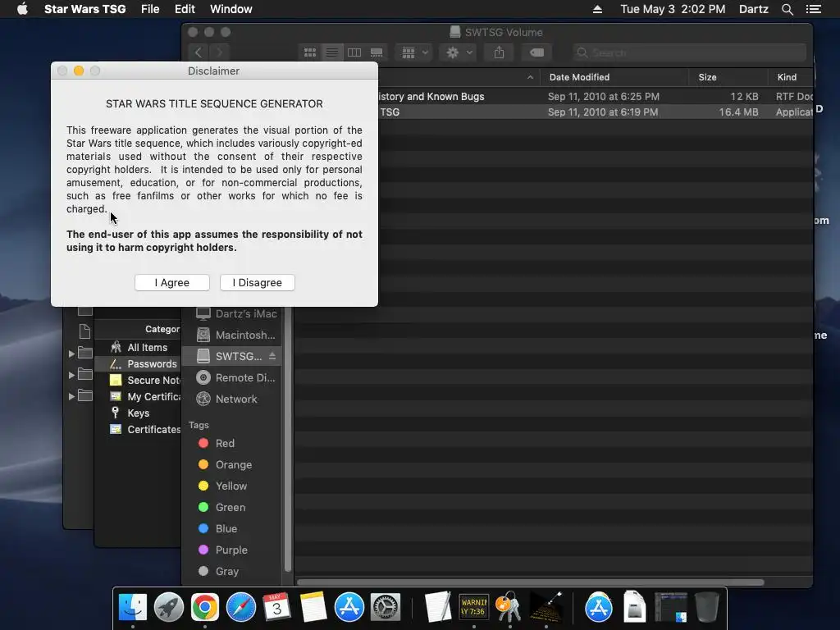Click the Finder sidebar vertical scrollbar

pos(288,440)
